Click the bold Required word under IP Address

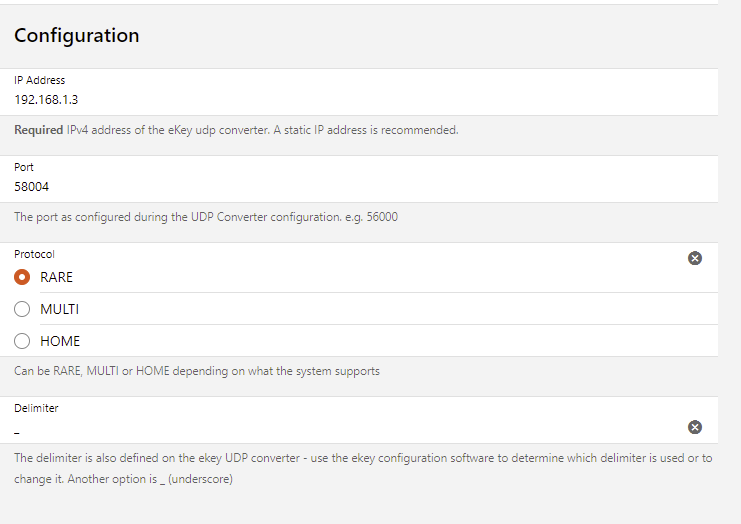coord(39,130)
